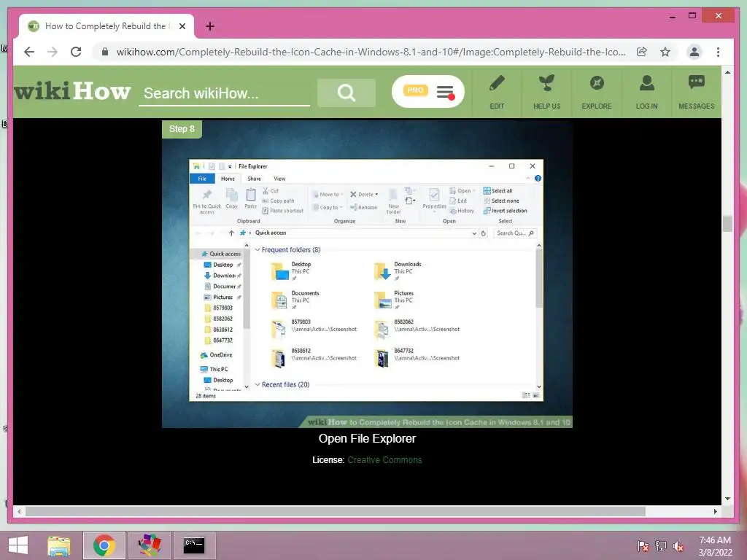The height and width of the screenshot is (560, 747).
Task: Click the browser forward arrow
Action: coord(53,52)
